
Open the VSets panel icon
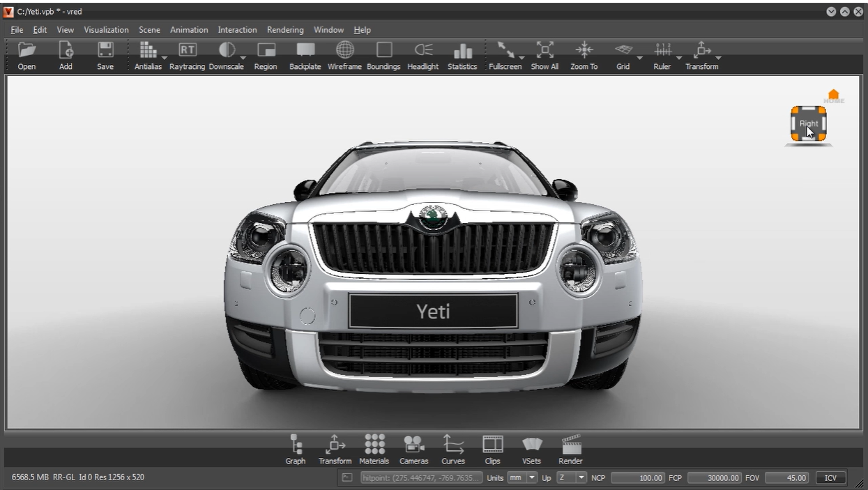click(x=531, y=444)
